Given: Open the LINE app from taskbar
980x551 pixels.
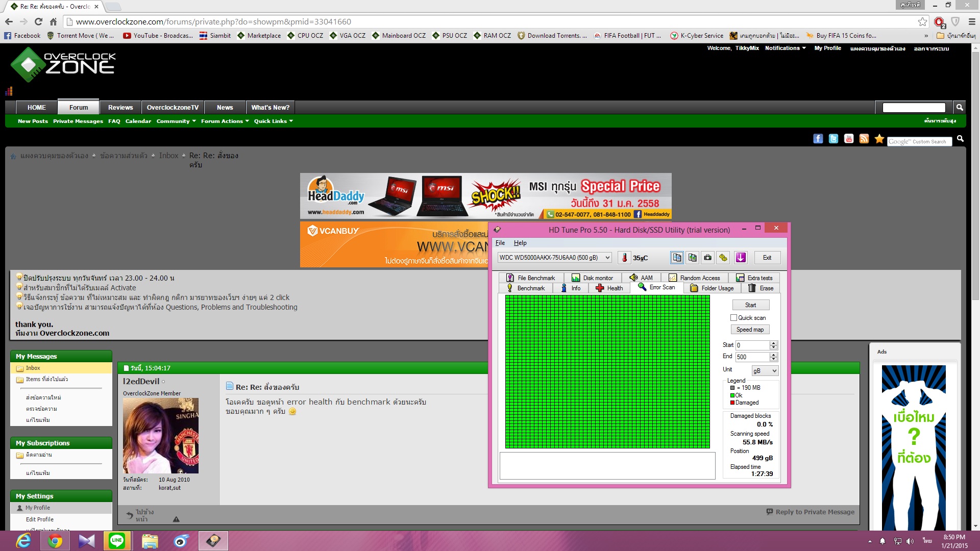Looking at the screenshot, I should 117,540.
